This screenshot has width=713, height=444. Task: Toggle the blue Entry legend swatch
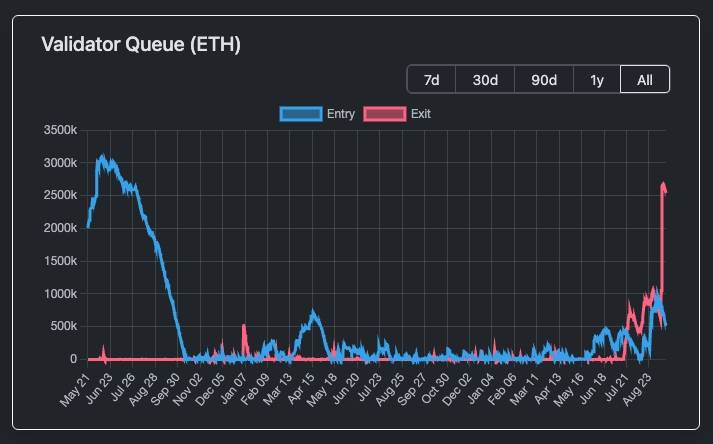301,114
